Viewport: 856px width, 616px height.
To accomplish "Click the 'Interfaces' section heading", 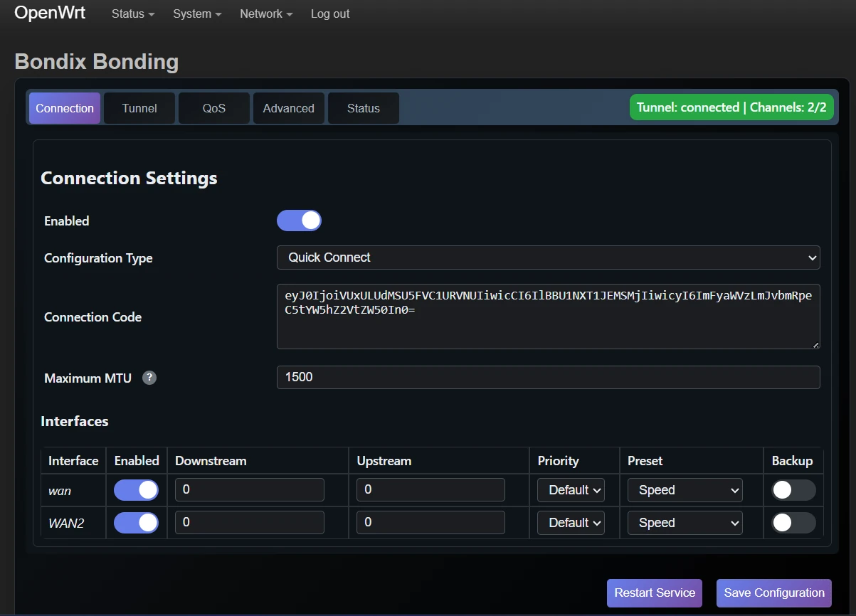I will pos(75,421).
